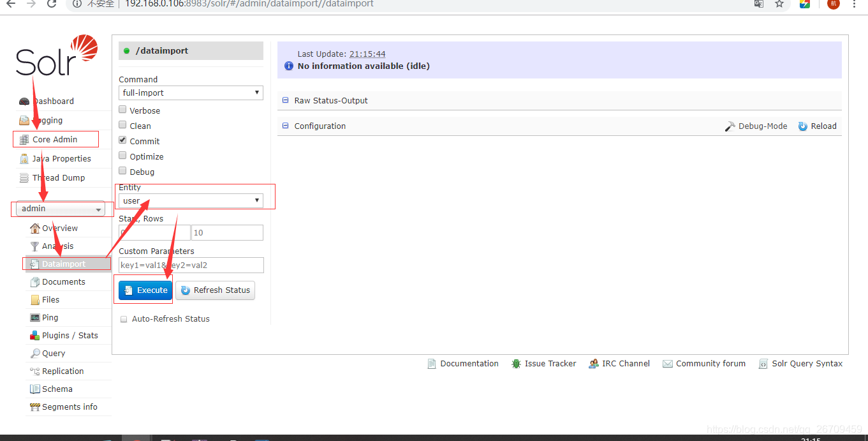Click the Plugins / Stats icon
868x441 pixels.
coord(35,336)
